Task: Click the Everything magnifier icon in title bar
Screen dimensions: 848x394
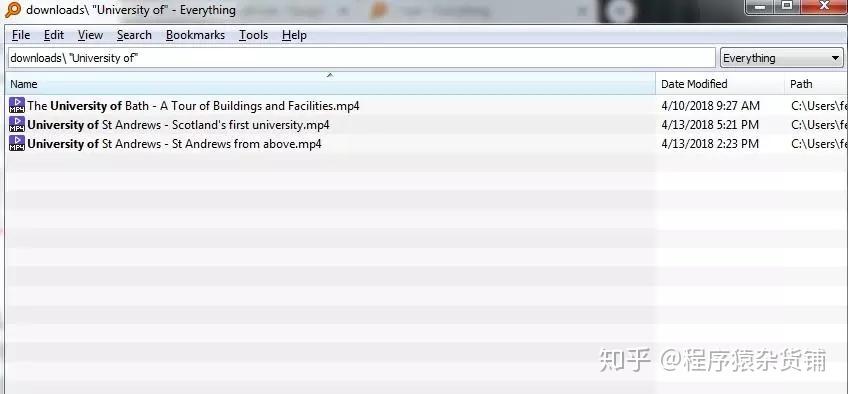Action: pyautogui.click(x=12, y=10)
